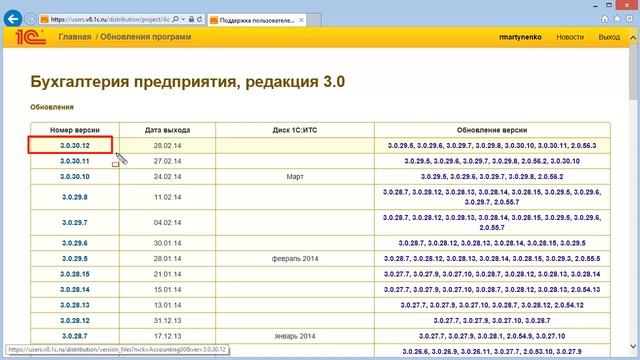Image resolution: width=640 pixels, height=360 pixels.
Task: Click scrollbar down arrow at bottom
Action: coord(633,347)
